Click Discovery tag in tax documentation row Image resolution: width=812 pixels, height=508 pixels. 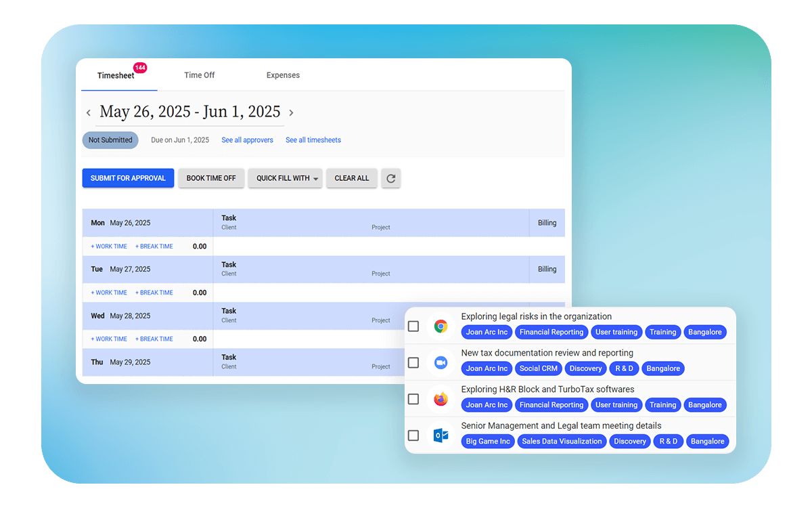[x=585, y=368]
